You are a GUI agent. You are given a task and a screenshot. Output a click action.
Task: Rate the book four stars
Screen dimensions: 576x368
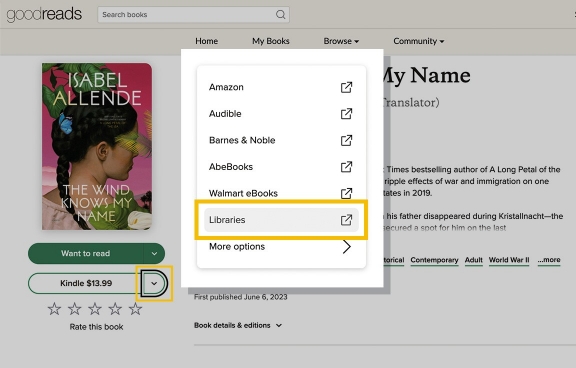click(x=115, y=309)
